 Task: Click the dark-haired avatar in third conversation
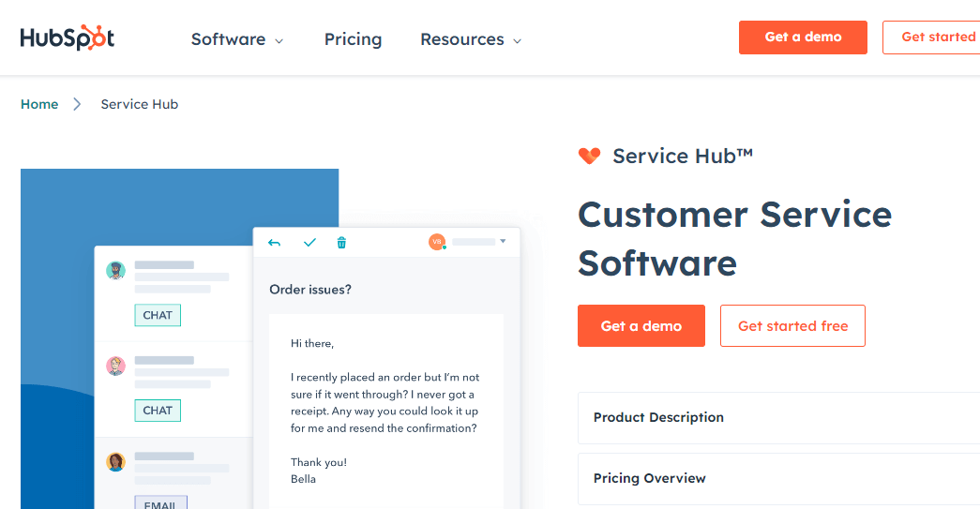click(115, 461)
